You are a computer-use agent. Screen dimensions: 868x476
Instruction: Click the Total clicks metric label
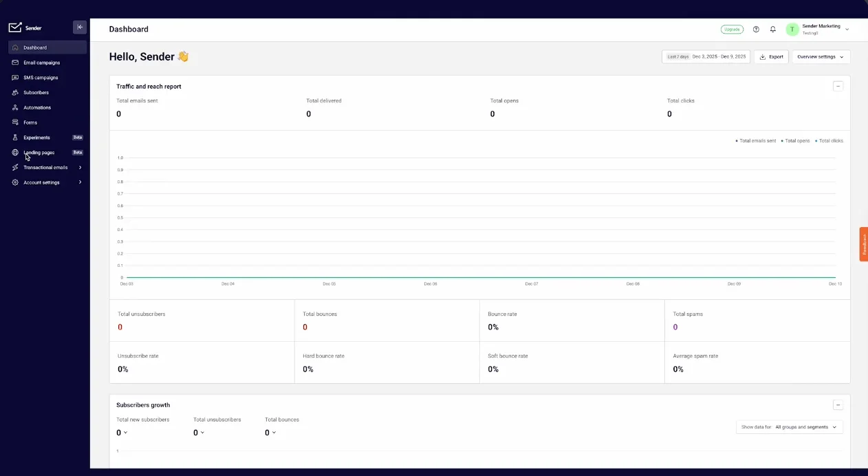coord(681,101)
